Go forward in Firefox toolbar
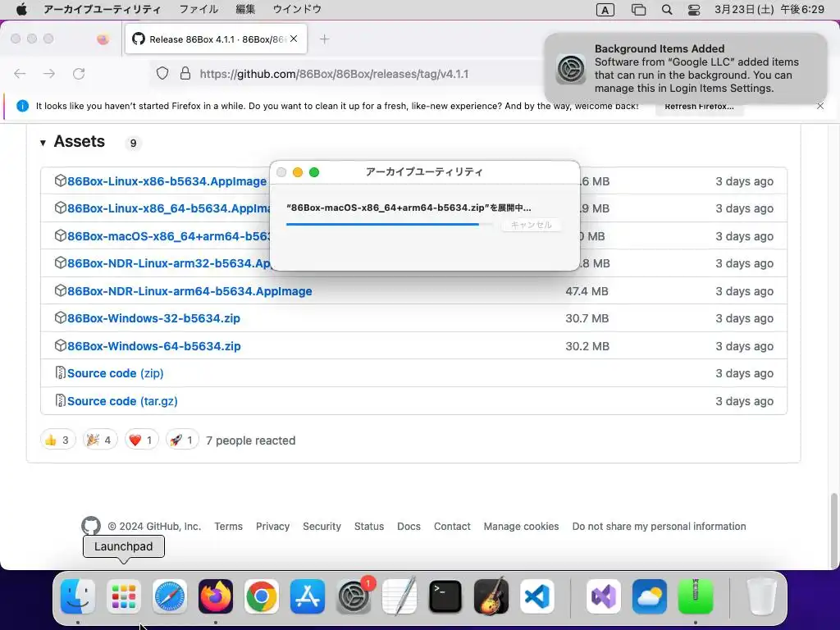The image size is (840, 630). tap(49, 73)
